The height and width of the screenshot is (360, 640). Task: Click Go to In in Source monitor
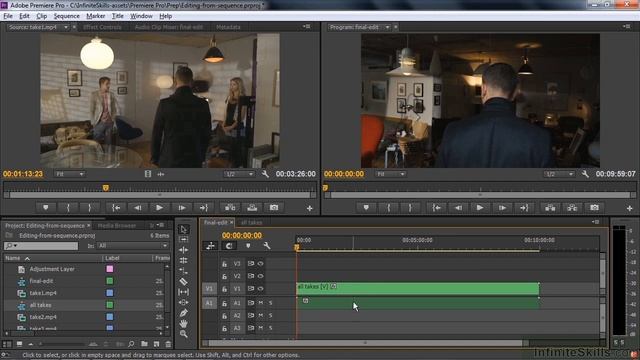[x=116, y=208]
